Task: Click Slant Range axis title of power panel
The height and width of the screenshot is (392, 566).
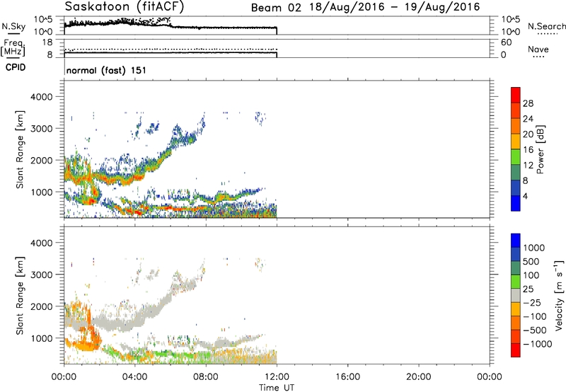Action: pos(20,149)
